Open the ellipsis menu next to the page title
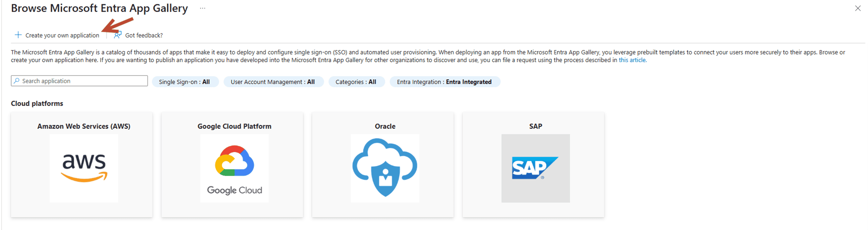868x230 pixels. pos(203,8)
